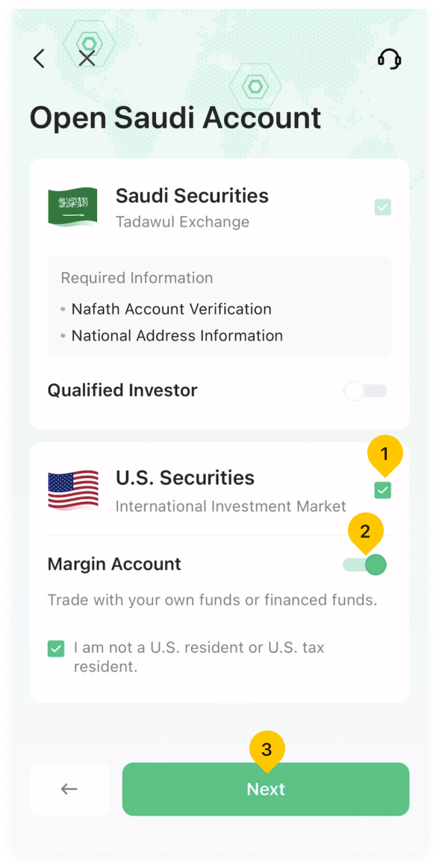Toggle the Saudi Securities checkbox

[382, 208]
